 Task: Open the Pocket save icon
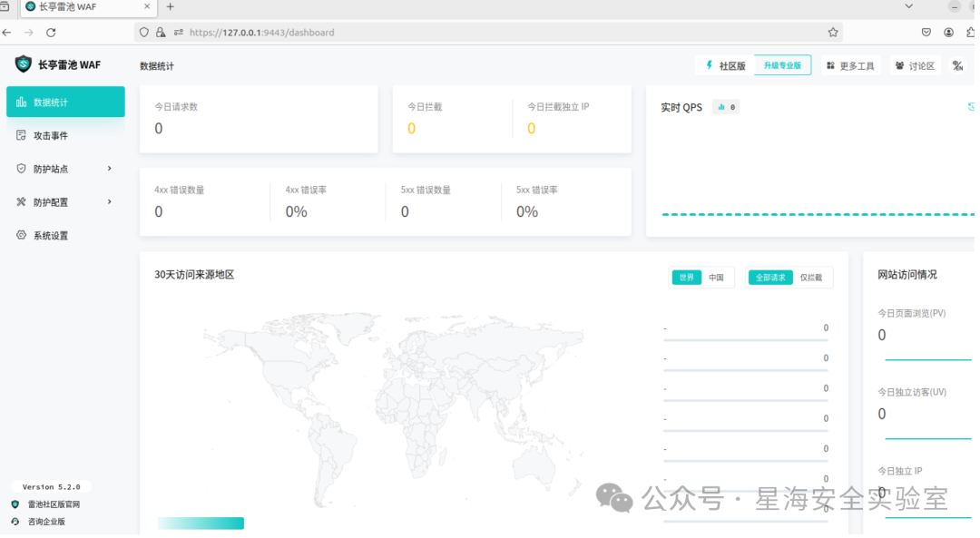click(926, 33)
